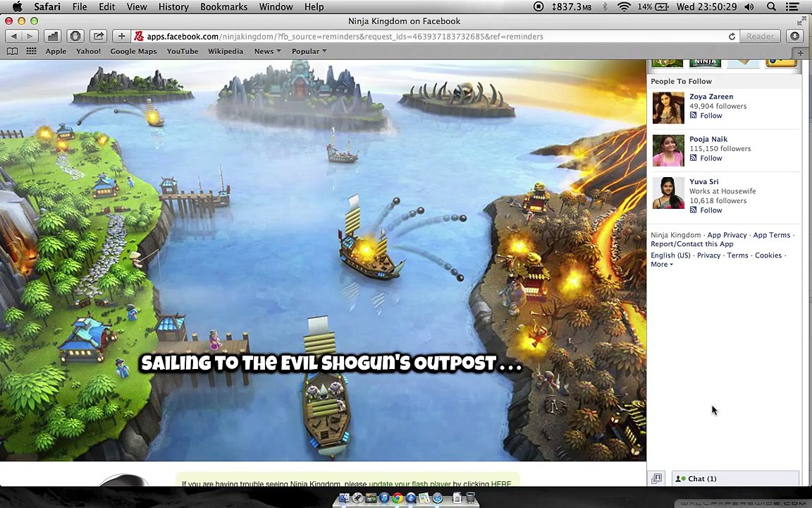Open the Chat (1) bar
The image size is (812, 508).
(735, 478)
